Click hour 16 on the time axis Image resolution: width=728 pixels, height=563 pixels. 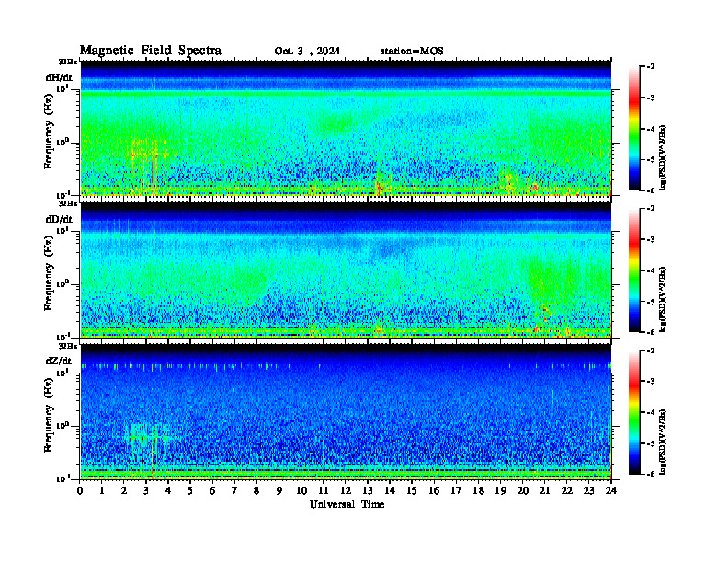click(434, 490)
